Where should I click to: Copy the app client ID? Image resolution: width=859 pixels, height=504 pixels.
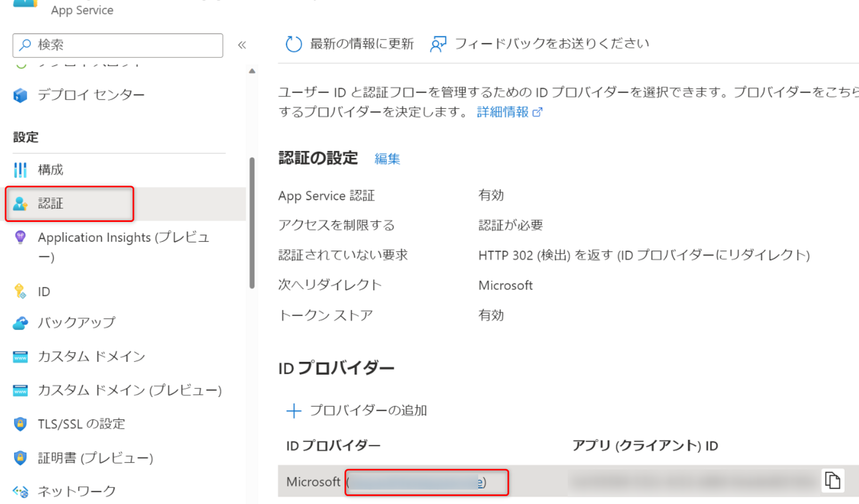(832, 481)
